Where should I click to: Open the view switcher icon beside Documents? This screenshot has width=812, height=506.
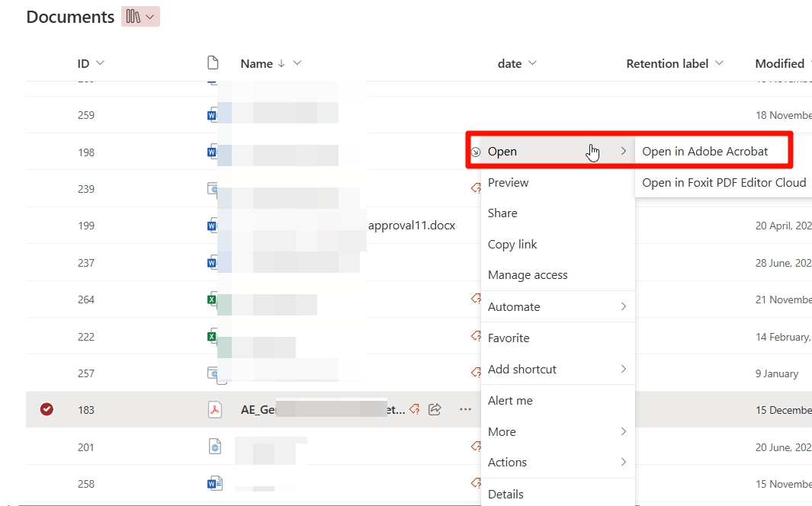point(140,16)
